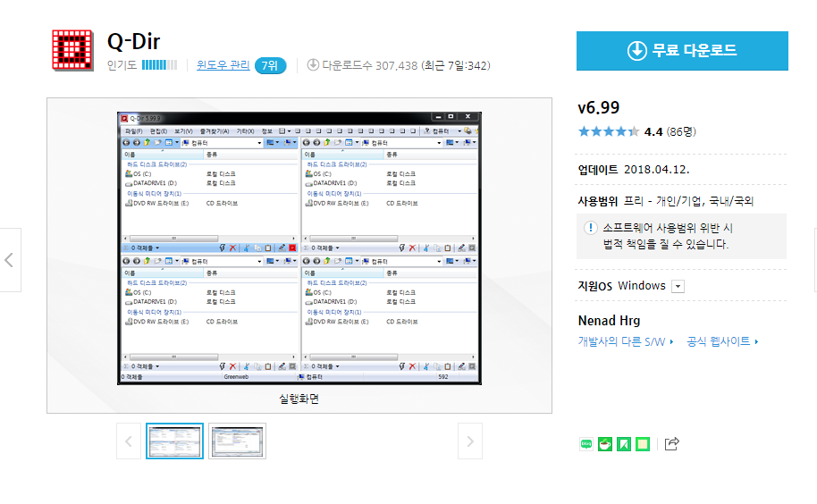Expand the 지원OS Windows dropdown arrow
The image size is (817, 504).
click(x=678, y=286)
